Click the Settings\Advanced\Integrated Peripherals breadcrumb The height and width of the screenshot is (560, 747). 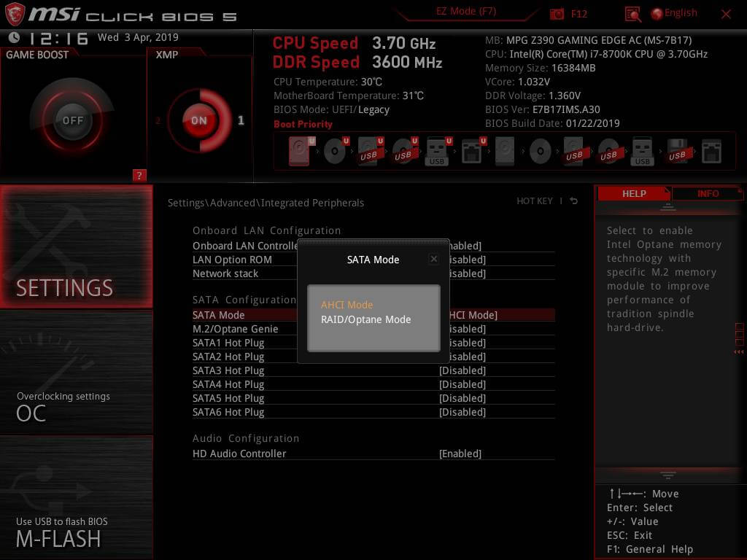[266, 203]
